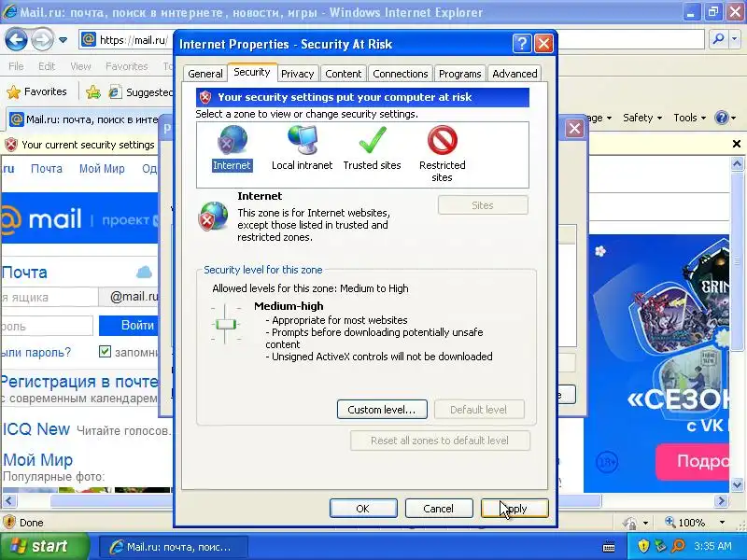Screen dimensions: 747x560
Task: Click Cancel in Internet Properties
Action: click(x=438, y=509)
